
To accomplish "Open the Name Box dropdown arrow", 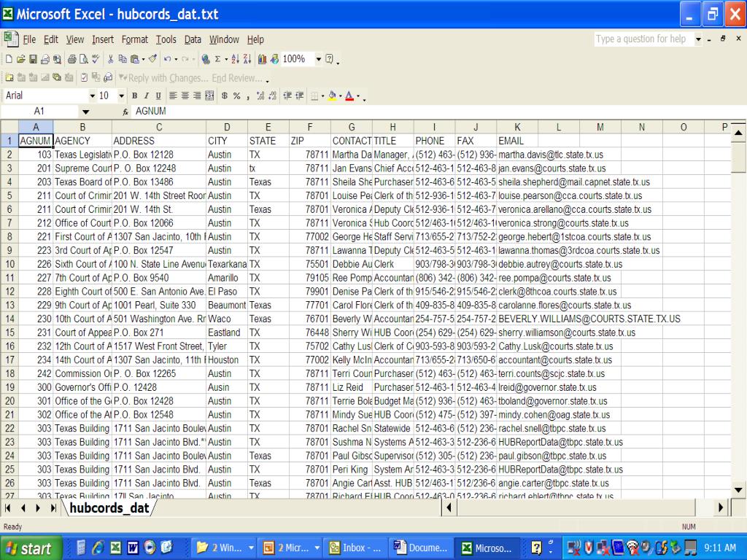I will coord(86,112).
